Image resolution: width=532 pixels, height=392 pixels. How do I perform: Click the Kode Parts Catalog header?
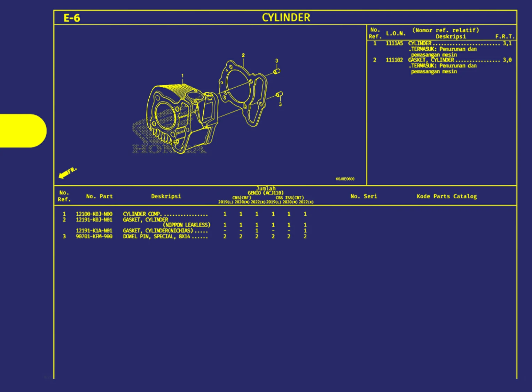(x=447, y=196)
